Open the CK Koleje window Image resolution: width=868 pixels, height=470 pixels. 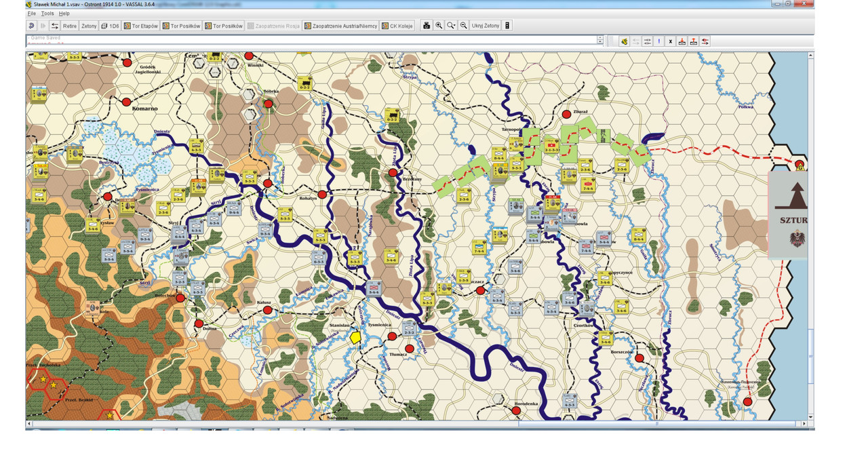pyautogui.click(x=397, y=26)
